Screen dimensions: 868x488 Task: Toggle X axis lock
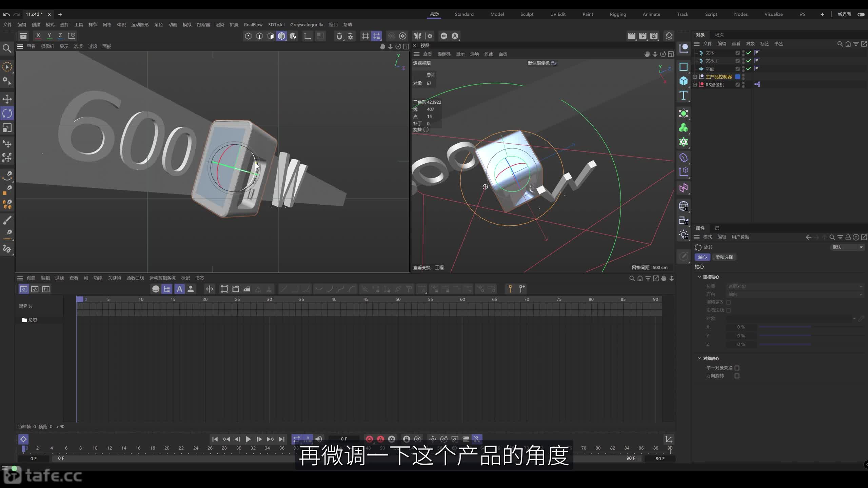tap(38, 36)
